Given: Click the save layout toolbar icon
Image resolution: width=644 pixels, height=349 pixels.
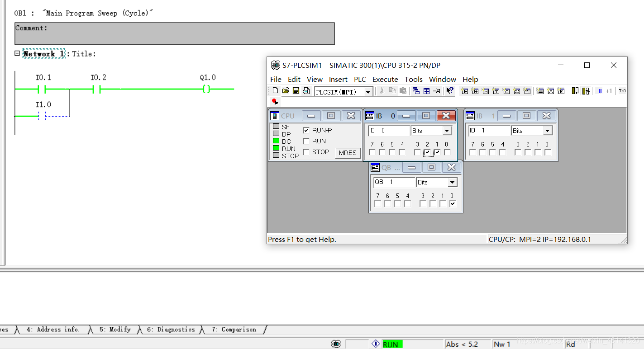Looking at the screenshot, I should click(x=306, y=91).
